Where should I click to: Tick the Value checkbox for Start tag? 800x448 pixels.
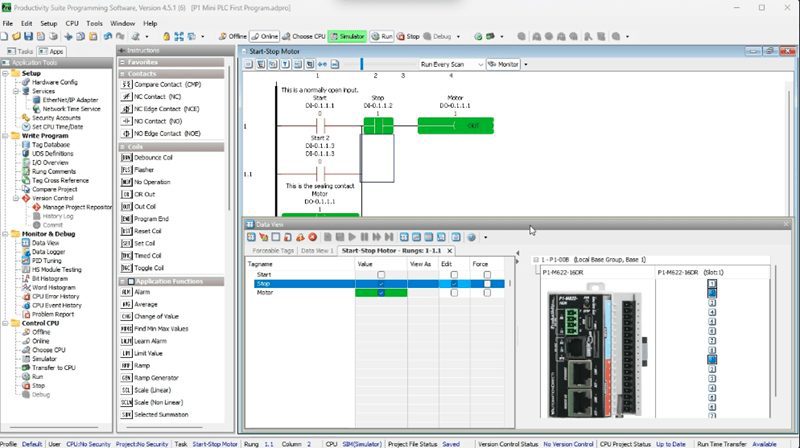tap(381, 274)
